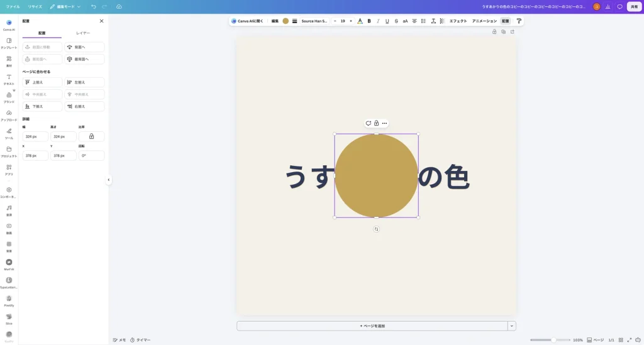The width and height of the screenshot is (644, 345).
Task: Toggle strikethrough text formatting
Action: (396, 21)
